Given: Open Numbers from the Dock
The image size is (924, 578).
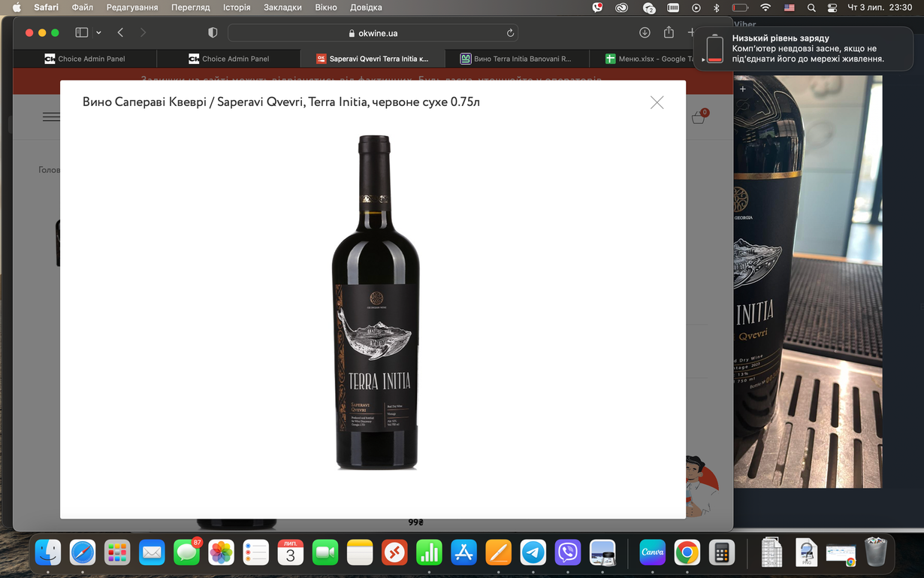Looking at the screenshot, I should [429, 552].
